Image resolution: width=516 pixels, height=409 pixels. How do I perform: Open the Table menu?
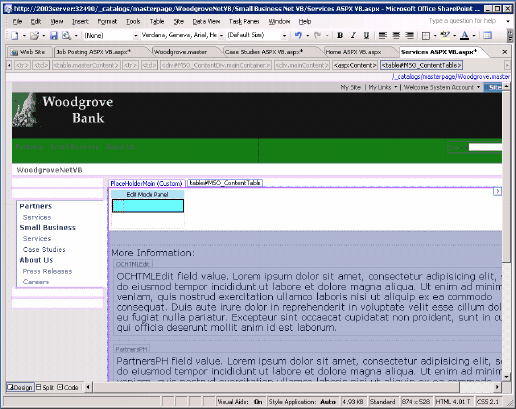157,22
